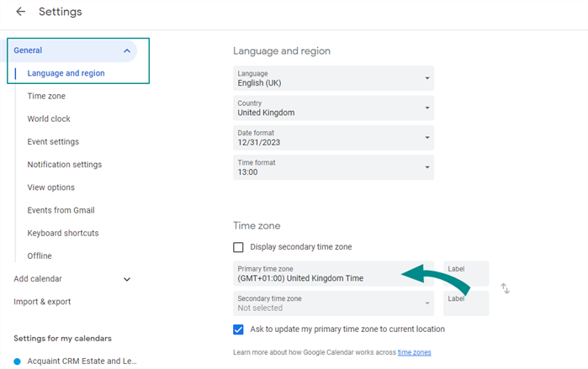Open Event settings in sidebar
Viewport: 588px width, 369px height.
(x=53, y=142)
